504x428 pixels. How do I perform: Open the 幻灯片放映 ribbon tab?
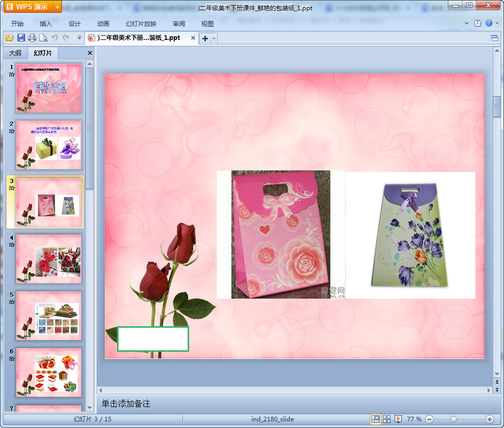[x=141, y=24]
